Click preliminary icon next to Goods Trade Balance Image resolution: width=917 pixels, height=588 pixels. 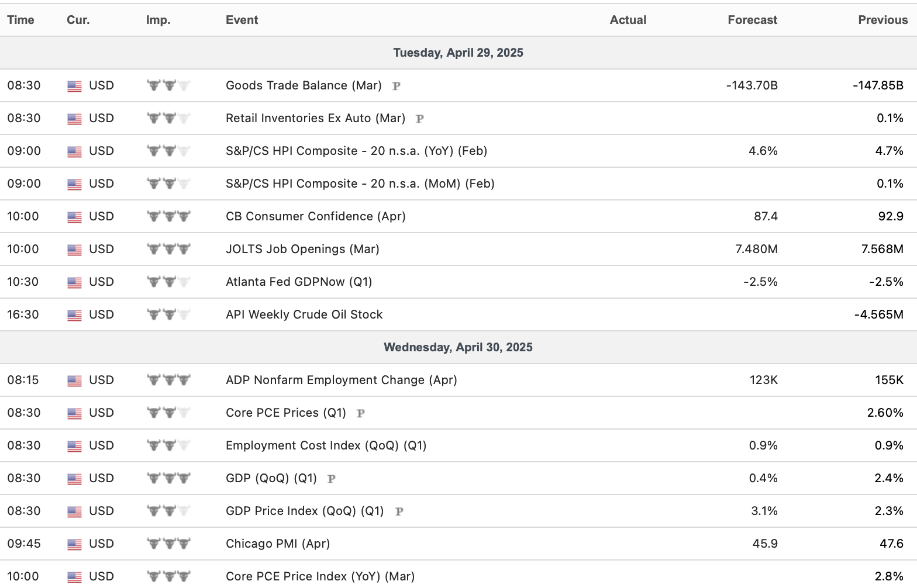pyautogui.click(x=397, y=86)
